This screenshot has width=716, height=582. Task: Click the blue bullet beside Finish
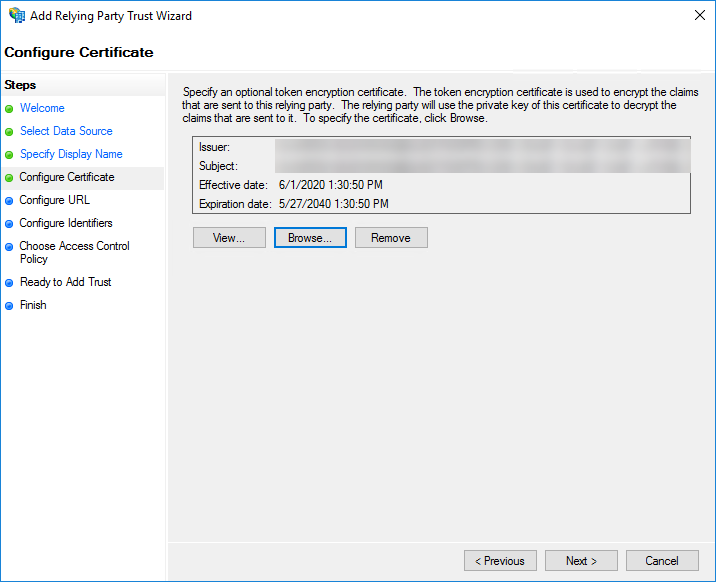click(x=9, y=306)
